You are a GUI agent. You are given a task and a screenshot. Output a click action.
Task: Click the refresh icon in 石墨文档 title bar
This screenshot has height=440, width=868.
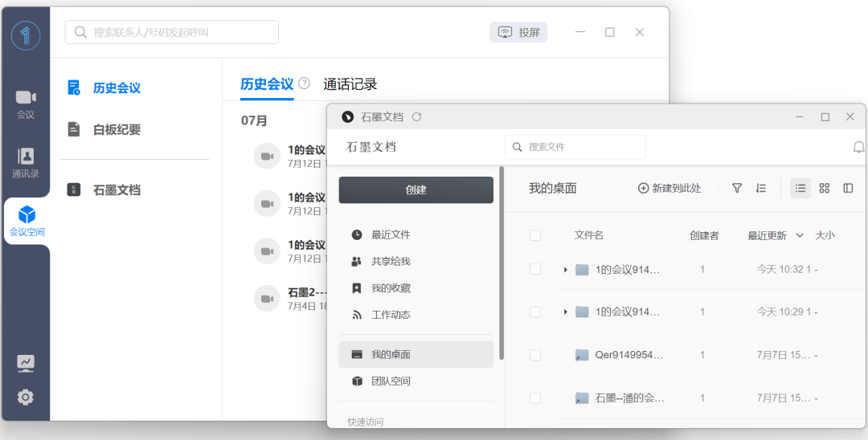417,116
